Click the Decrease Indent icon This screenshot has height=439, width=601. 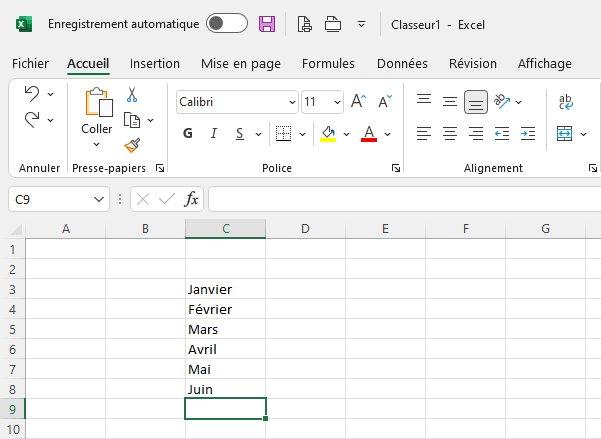click(x=502, y=133)
